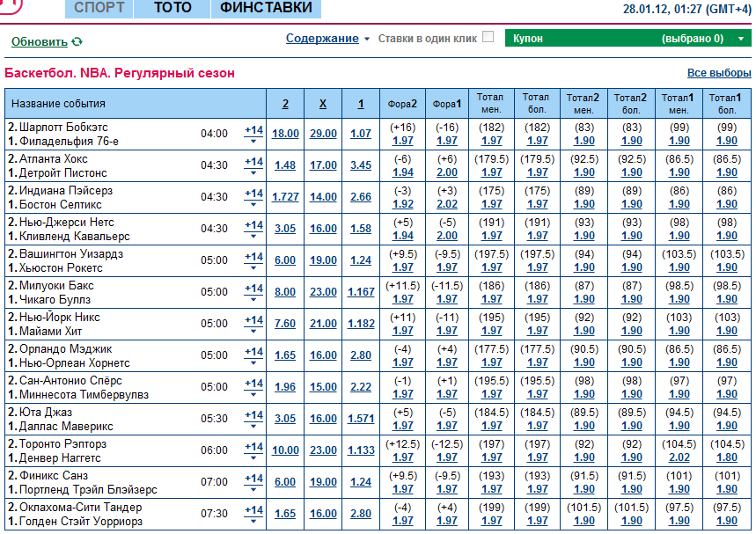The height and width of the screenshot is (534, 756).
Task: Open the Все выборы link
Action: pos(719,73)
